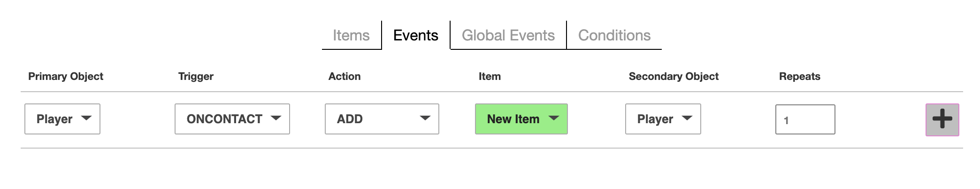Viewport: 980px width, 189px height.
Task: Open the Secondary Object Player dropdown
Action: click(x=663, y=119)
